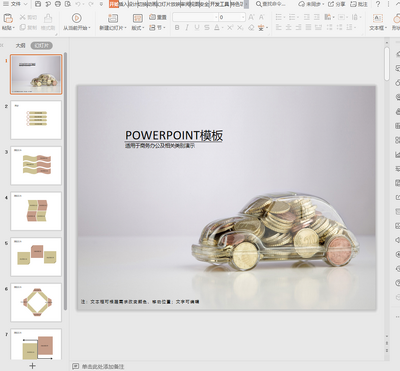Select the Insert (插入) ribbon tab
This screenshot has height=371, width=400.
(123, 4)
